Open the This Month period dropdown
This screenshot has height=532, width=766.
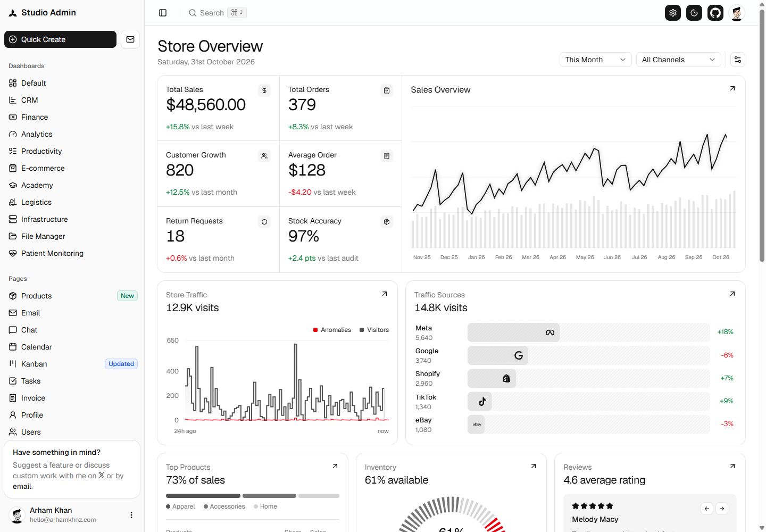point(596,60)
